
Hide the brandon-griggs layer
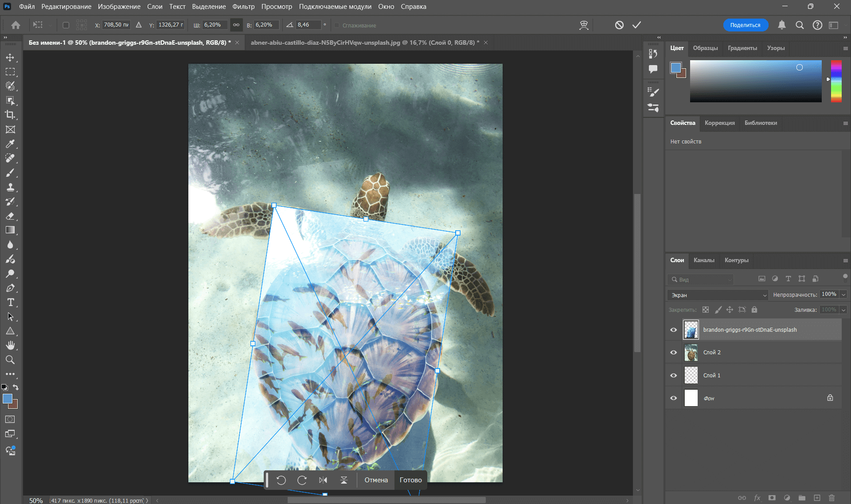pos(674,330)
